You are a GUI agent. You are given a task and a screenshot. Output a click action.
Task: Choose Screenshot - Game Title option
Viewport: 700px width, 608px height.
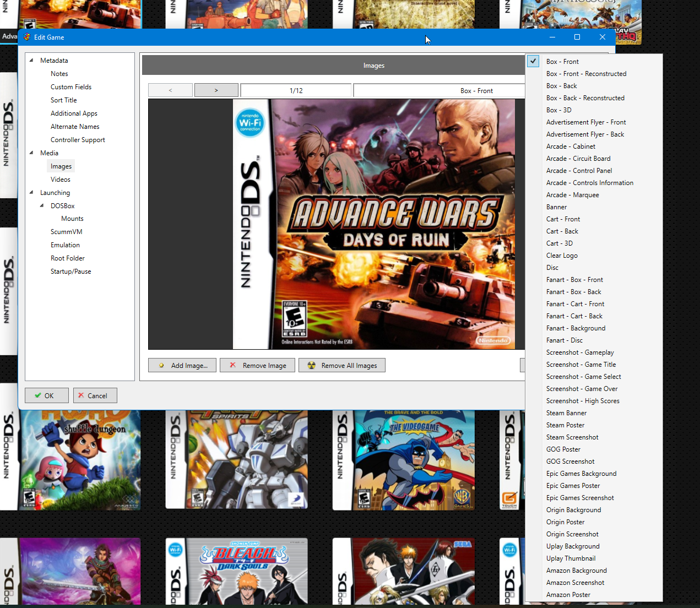click(x=594, y=365)
